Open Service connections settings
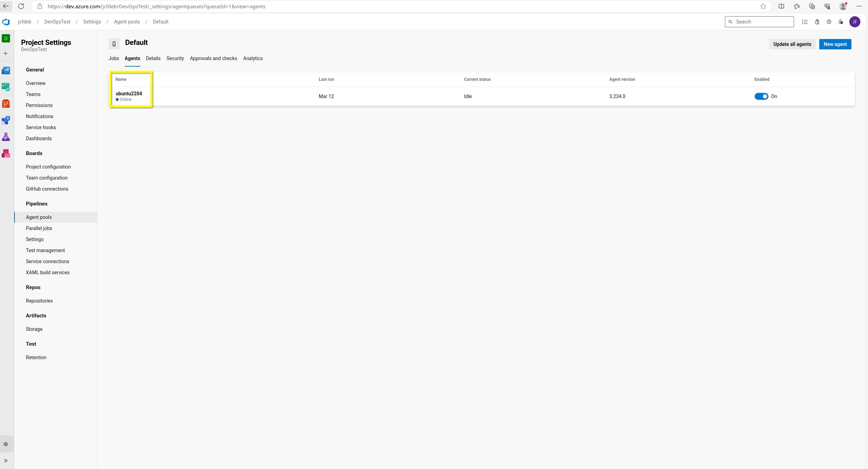868x469 pixels. (48, 261)
